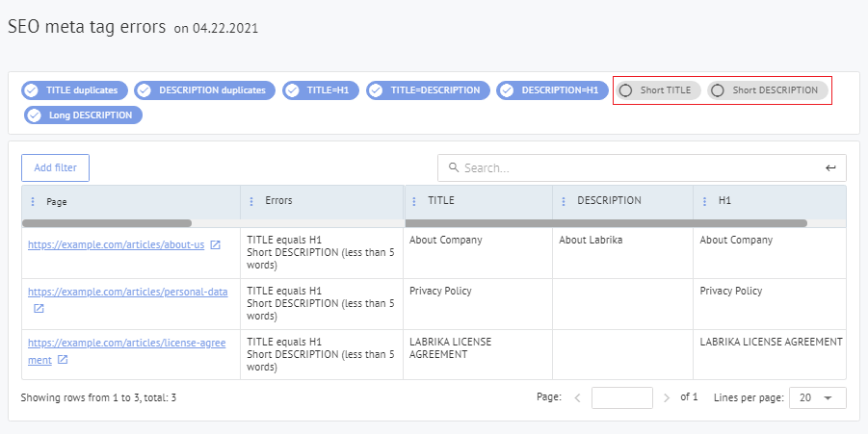Viewport: 868px width, 434px height.
Task: Open external link icon for personal-data page
Action: [39, 309]
